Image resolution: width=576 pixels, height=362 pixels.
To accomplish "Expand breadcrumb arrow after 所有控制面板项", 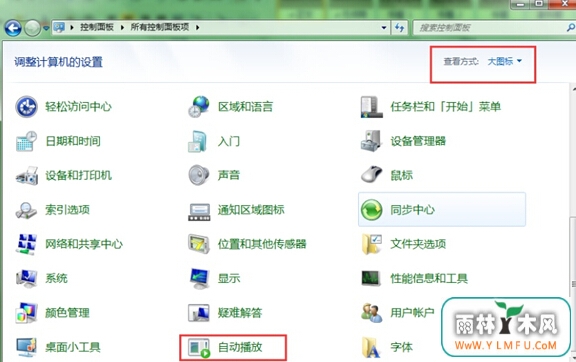I will pyautogui.click(x=198, y=28).
